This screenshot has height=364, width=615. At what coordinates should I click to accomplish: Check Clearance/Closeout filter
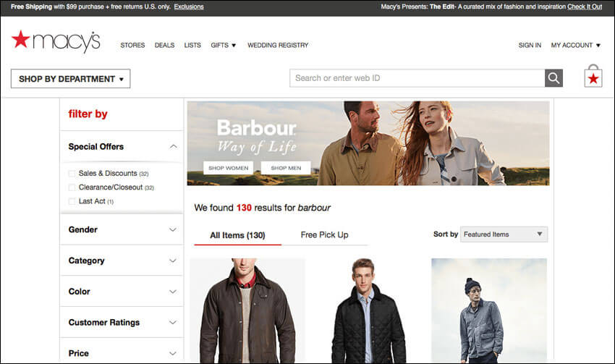[72, 187]
